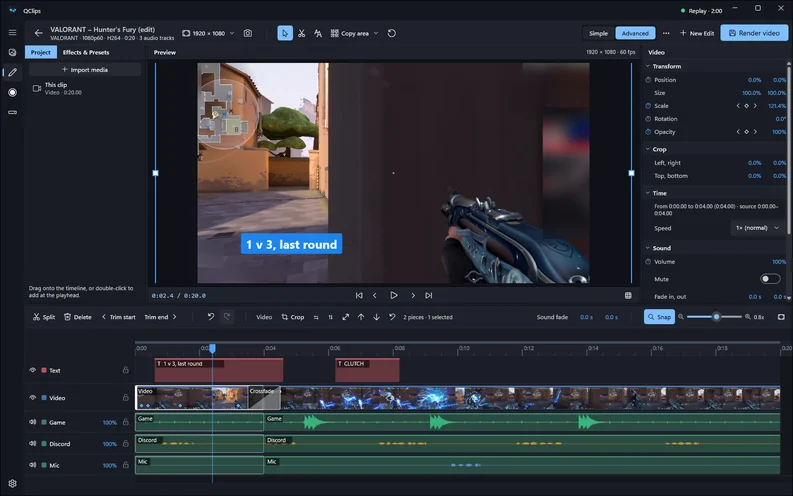Go to next Scale keyframe arrow
Viewport: 793px width, 496px height.
pos(756,106)
